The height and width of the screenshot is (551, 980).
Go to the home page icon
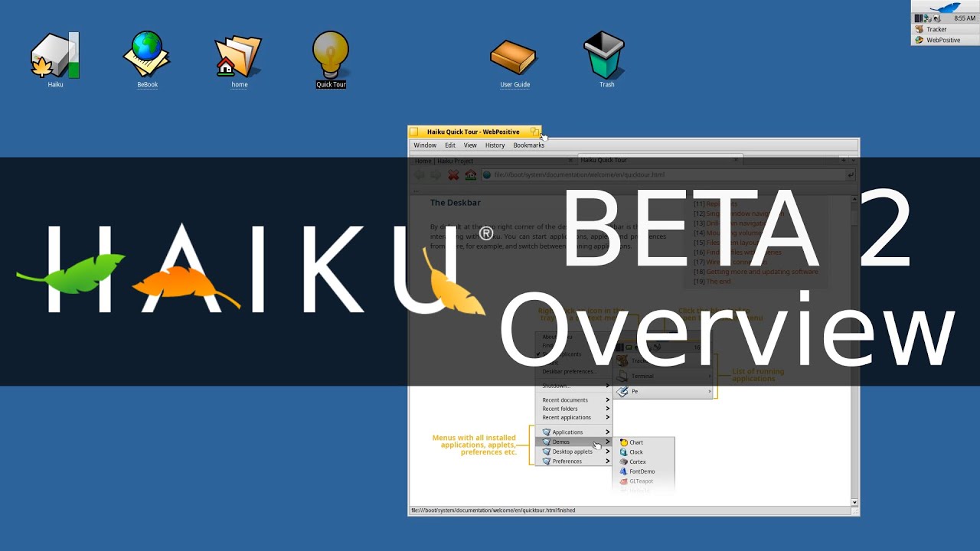click(471, 175)
